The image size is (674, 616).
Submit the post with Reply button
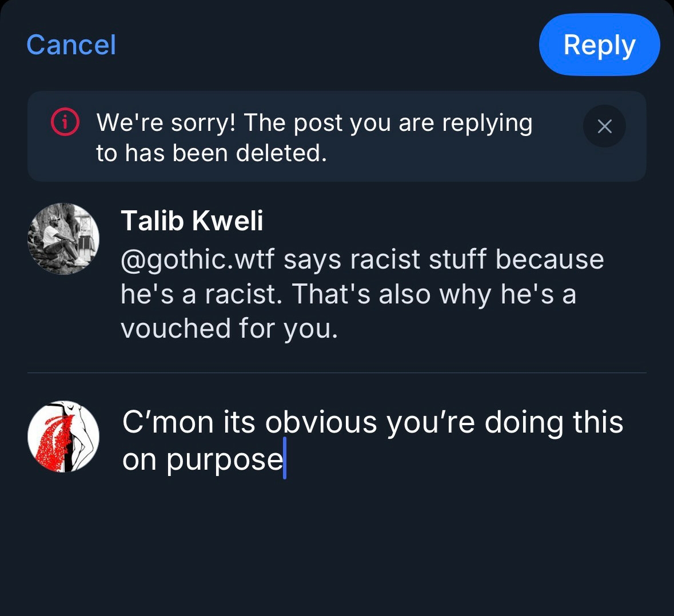[x=599, y=45]
